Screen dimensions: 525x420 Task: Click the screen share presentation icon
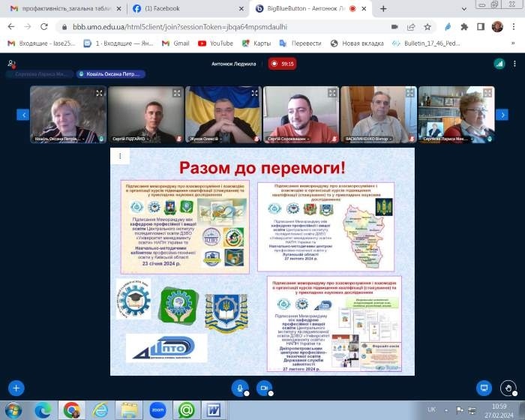[x=484, y=409]
